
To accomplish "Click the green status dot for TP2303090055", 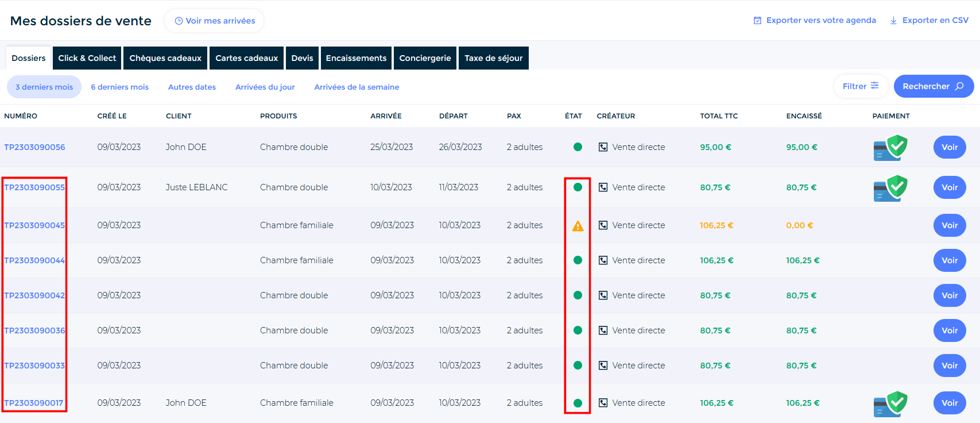I will coord(578,187).
